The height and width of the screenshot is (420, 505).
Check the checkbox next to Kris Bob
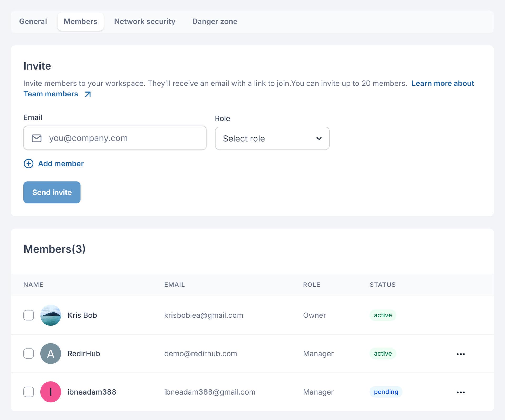click(28, 315)
